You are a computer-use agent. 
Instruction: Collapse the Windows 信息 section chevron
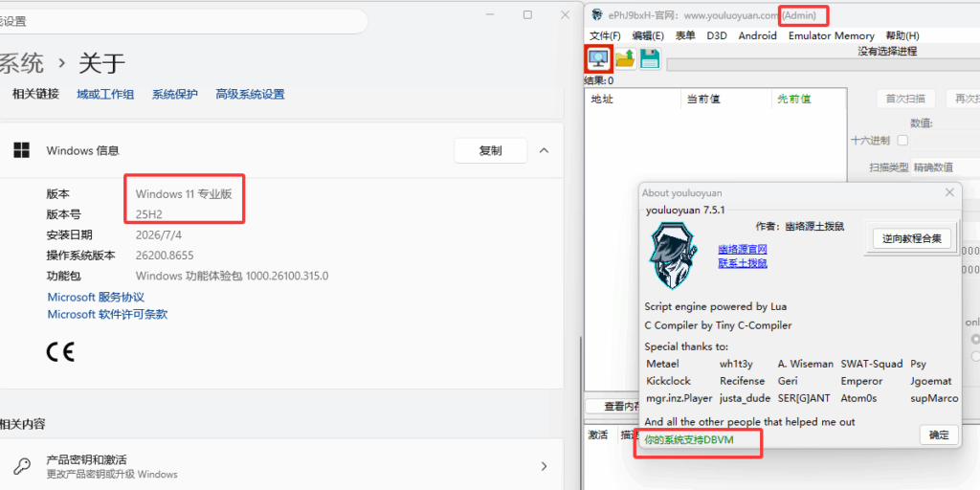pos(544,150)
